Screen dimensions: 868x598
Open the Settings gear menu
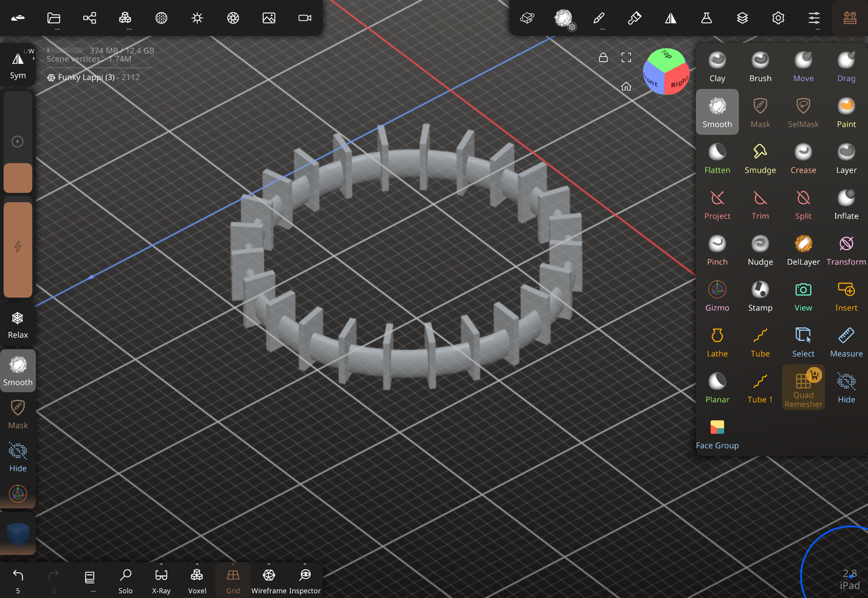778,18
